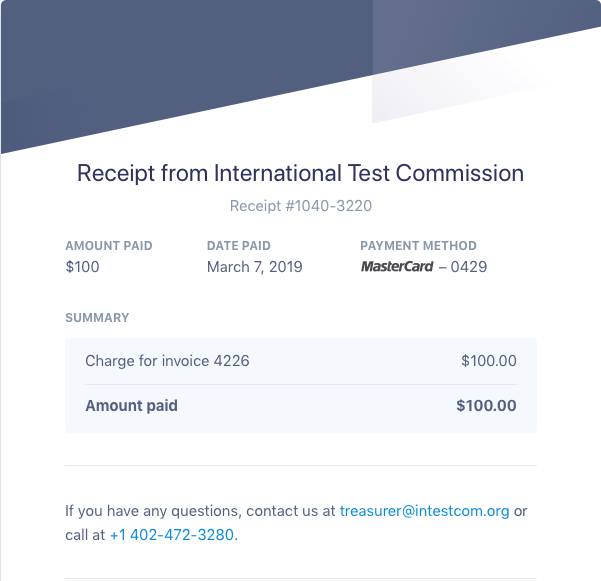Select the Receipt from International Test Commission heading
This screenshot has height=581, width=601.
click(x=300, y=173)
